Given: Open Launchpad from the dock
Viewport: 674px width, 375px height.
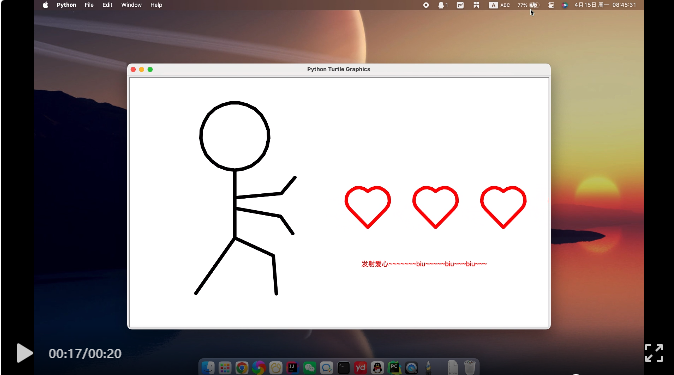Looking at the screenshot, I should coord(225,368).
